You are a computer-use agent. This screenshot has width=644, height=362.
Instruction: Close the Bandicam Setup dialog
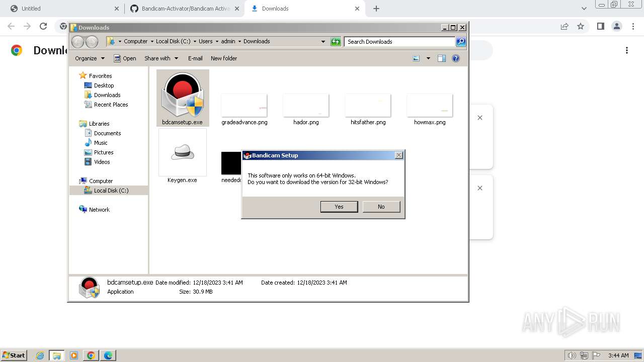pos(399,155)
